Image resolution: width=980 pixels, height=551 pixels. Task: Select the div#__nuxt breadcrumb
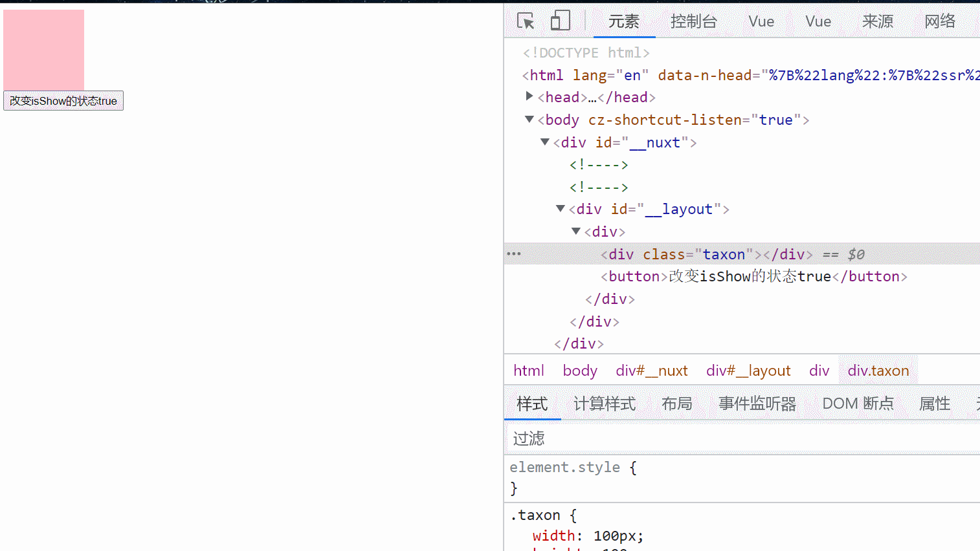[x=652, y=371]
